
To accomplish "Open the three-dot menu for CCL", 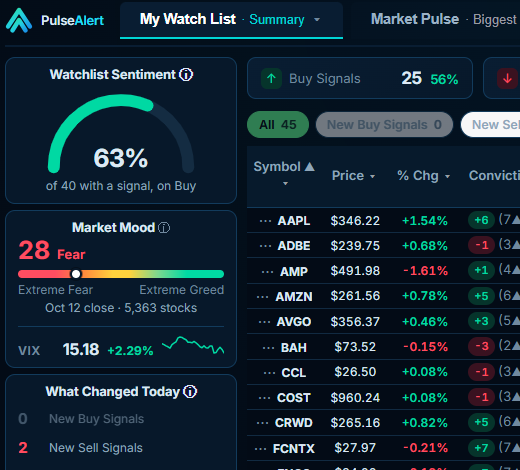I will (269, 373).
